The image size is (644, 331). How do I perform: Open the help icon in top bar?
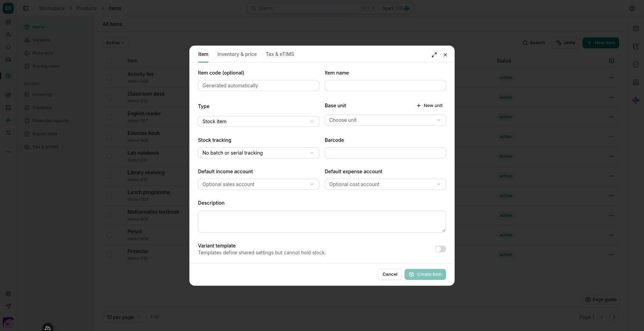point(632,8)
